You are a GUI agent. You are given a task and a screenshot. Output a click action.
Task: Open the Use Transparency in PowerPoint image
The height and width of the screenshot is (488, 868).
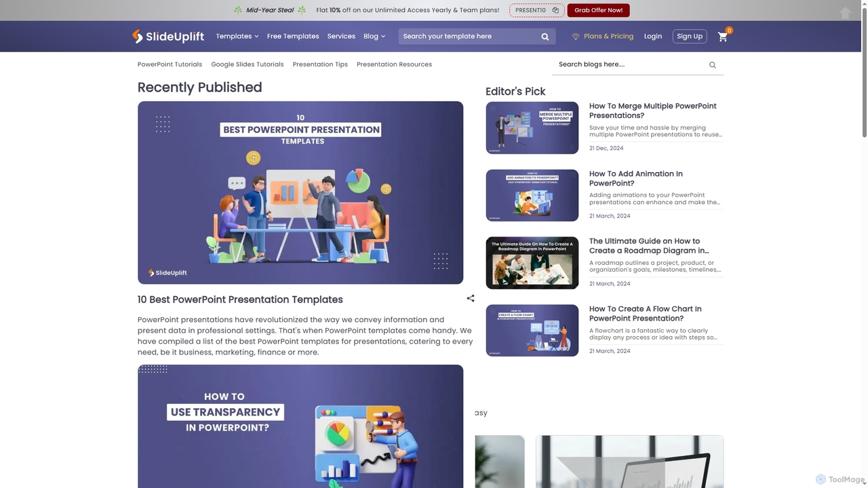pos(300,426)
